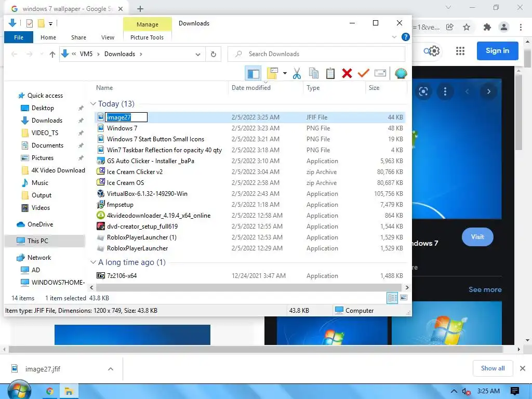This screenshot has height=399, width=532.
Task: Click the Windows Start orb
Action: [19, 391]
